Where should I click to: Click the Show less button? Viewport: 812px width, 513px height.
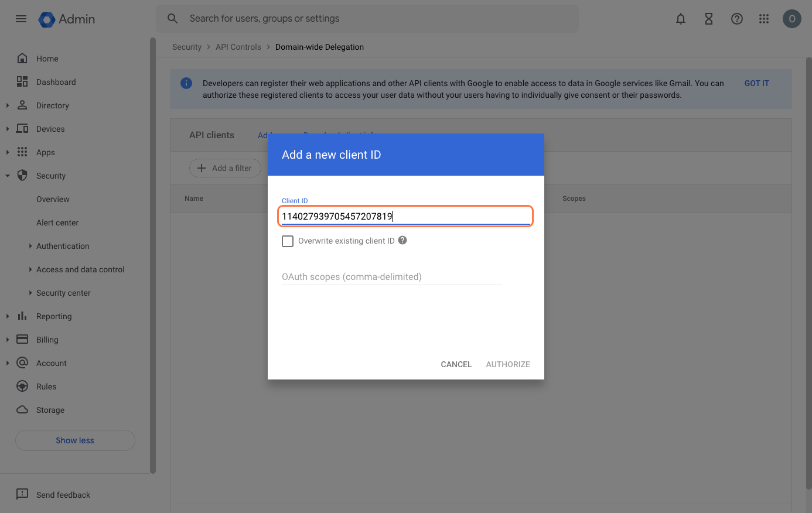point(75,440)
